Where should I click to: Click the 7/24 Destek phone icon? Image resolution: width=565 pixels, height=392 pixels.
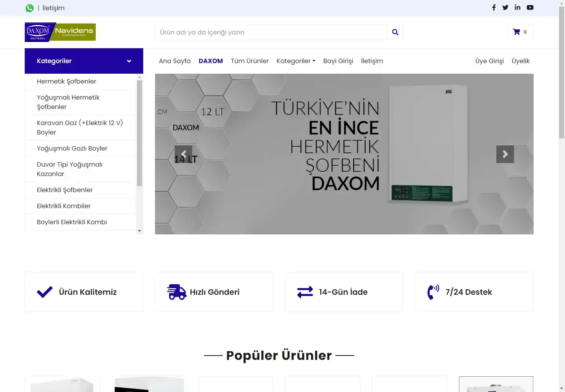coord(433,292)
